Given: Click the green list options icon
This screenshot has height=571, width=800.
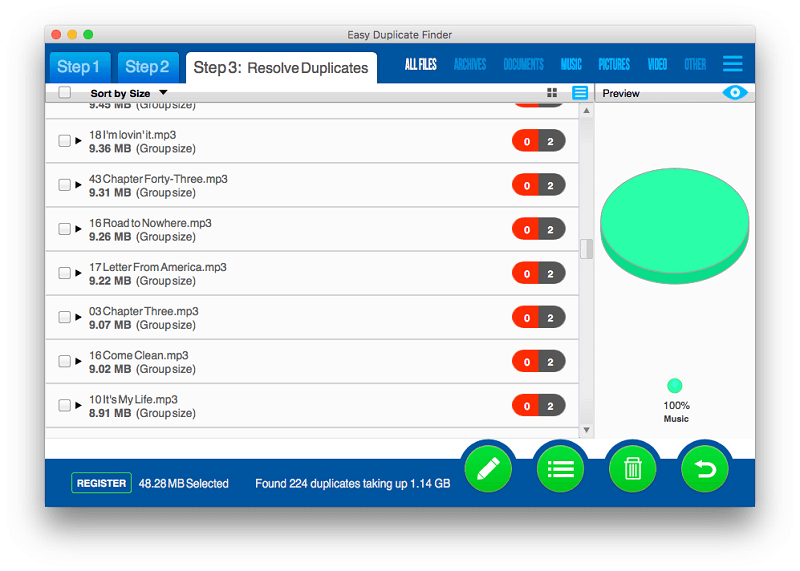Looking at the screenshot, I should 560,468.
